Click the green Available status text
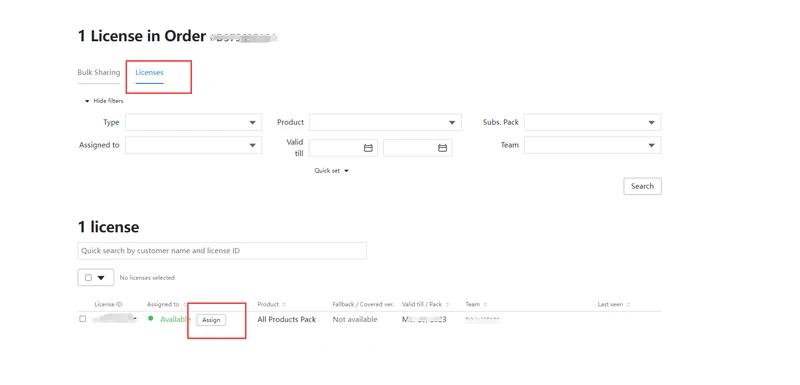The width and height of the screenshot is (800, 385). pos(175,319)
